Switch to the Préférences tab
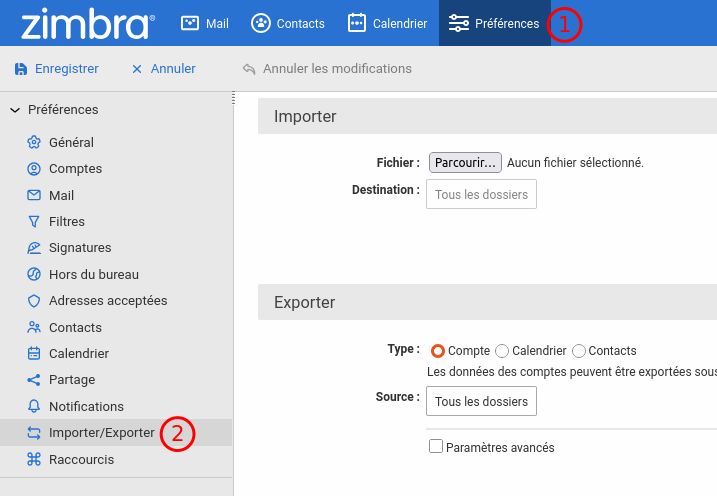The height and width of the screenshot is (496, 717). [x=494, y=23]
